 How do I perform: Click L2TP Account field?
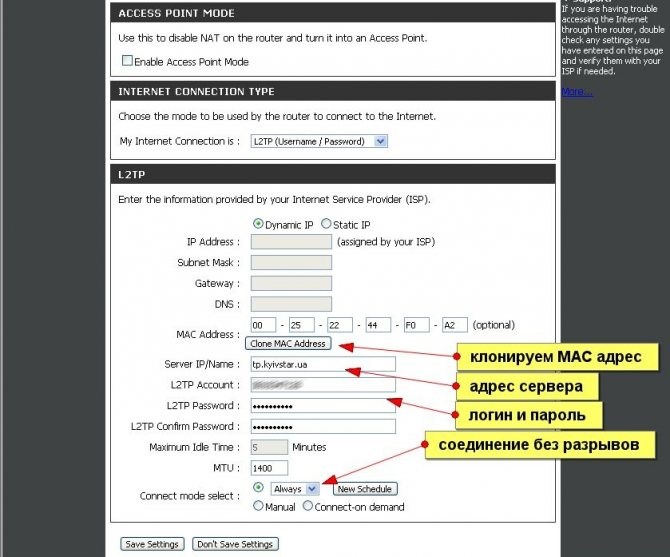(x=323, y=385)
